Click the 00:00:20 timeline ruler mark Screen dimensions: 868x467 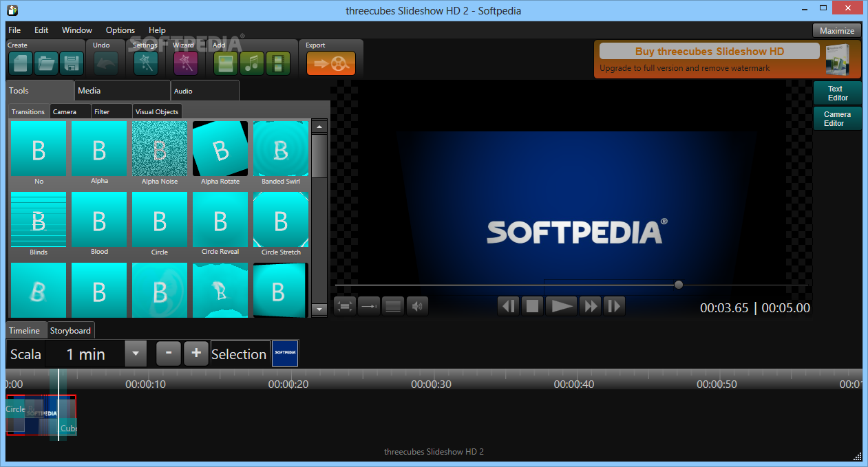point(288,384)
